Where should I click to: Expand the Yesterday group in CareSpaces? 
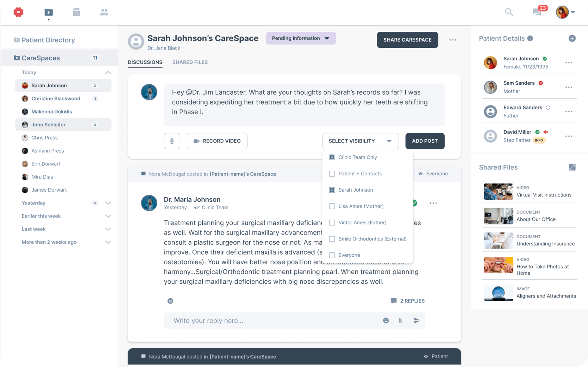pos(108,203)
